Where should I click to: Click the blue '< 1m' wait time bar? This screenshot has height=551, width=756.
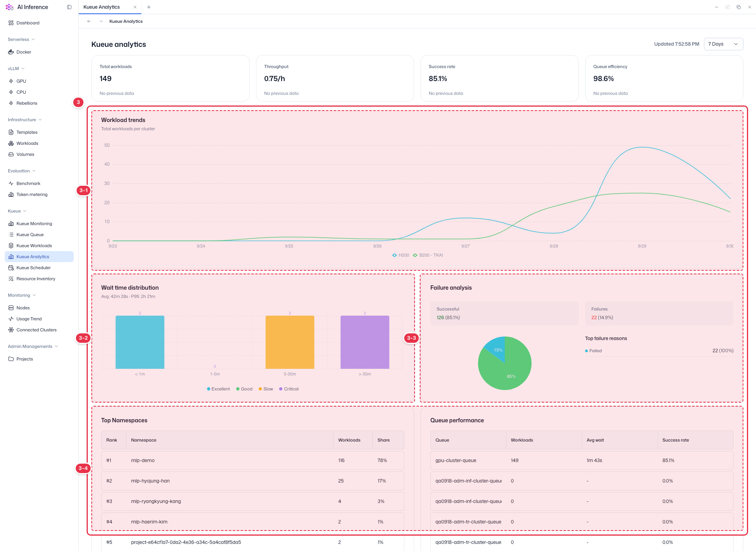(x=140, y=342)
